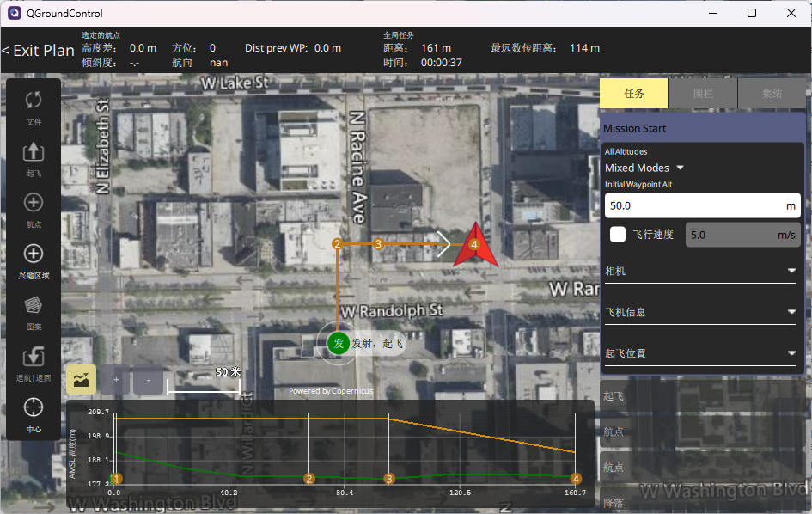Click the 高度差 0.0 m value

[x=143, y=48]
